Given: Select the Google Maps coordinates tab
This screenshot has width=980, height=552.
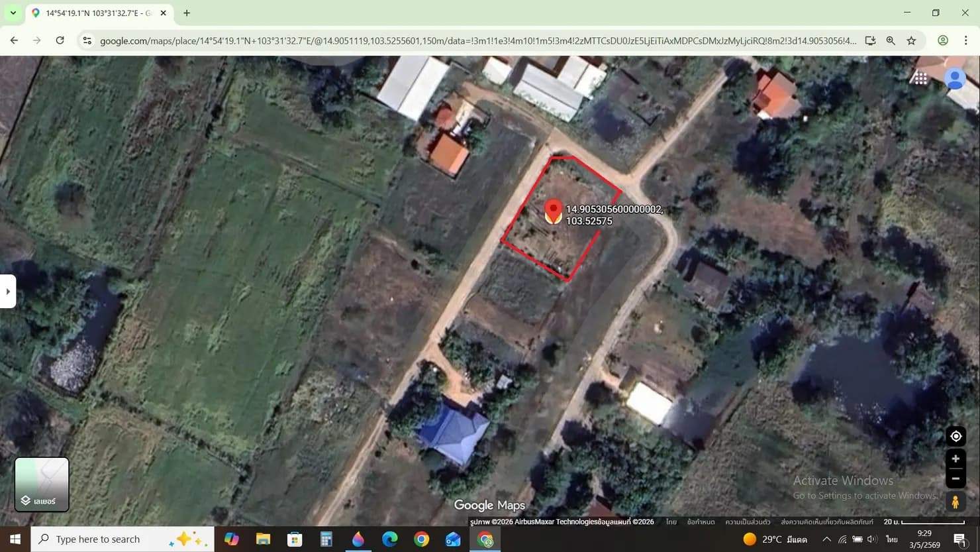Looking at the screenshot, I should (x=98, y=13).
